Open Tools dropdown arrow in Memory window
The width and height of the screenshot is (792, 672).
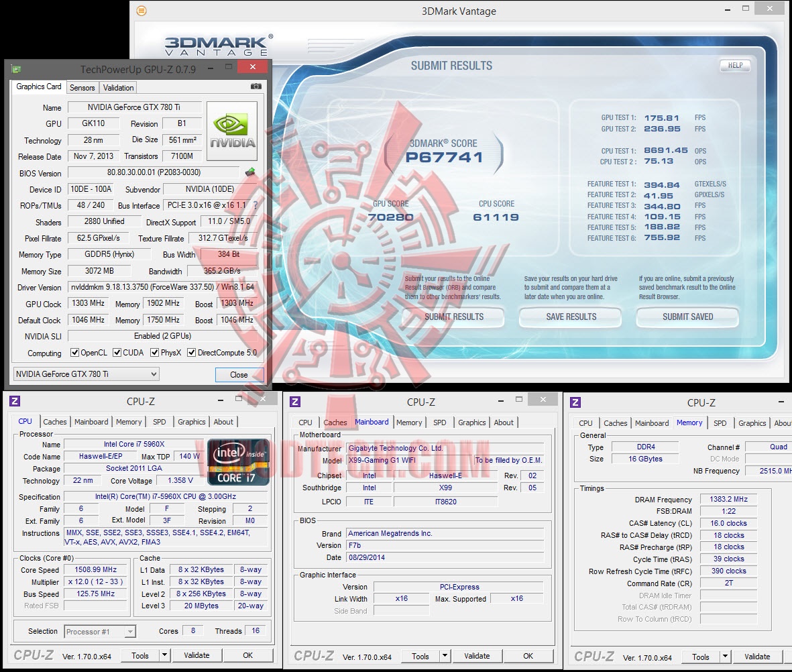pos(725,657)
